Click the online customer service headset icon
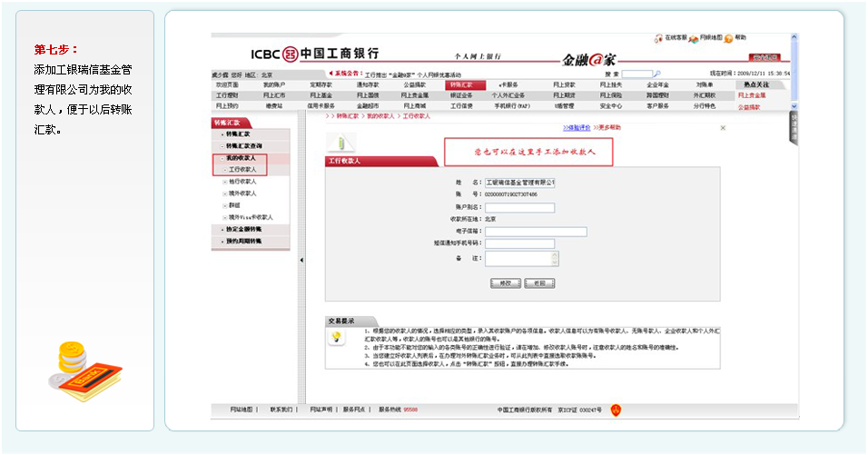The image size is (868, 455). coord(658,38)
